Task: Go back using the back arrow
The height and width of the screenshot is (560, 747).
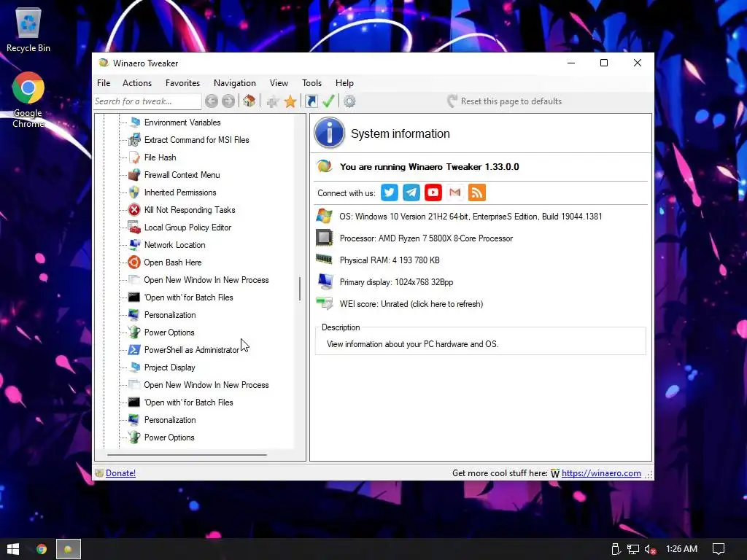Action: pyautogui.click(x=212, y=101)
